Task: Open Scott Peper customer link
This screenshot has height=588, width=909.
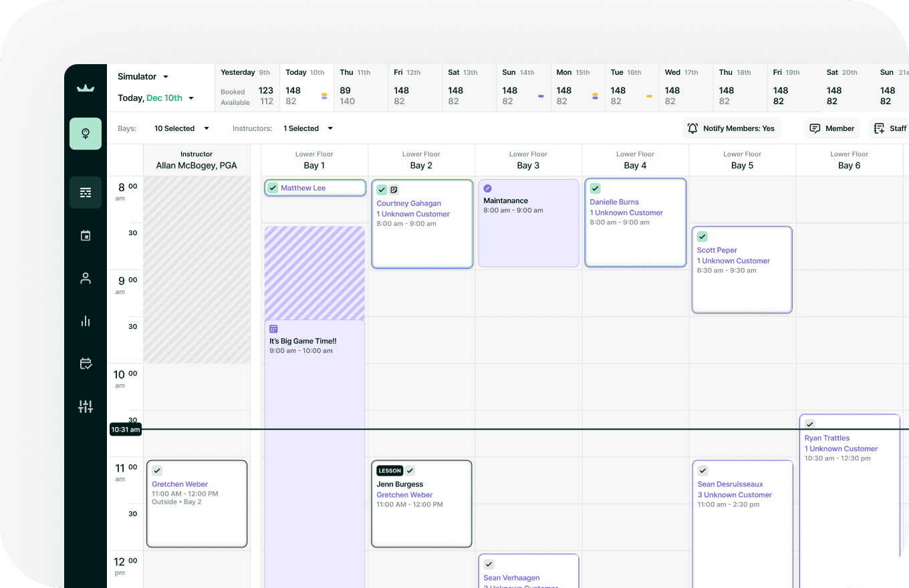Action: [x=717, y=250]
